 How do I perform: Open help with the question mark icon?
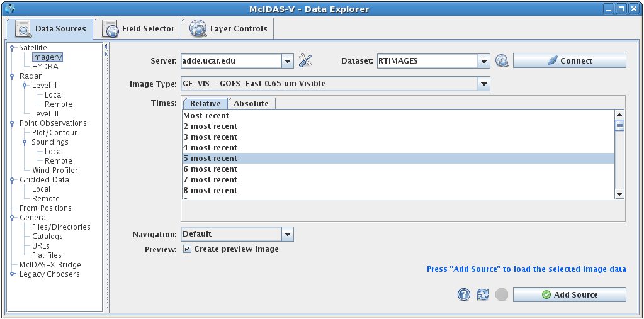tap(464, 294)
